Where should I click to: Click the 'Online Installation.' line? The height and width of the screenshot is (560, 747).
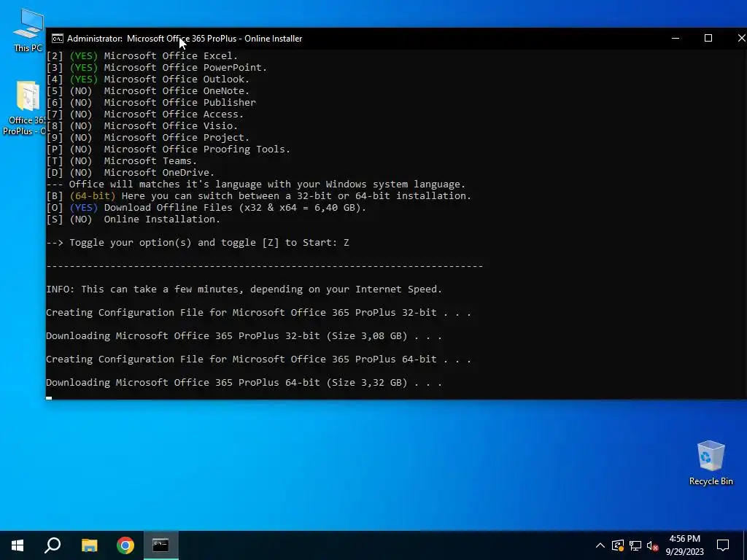(x=133, y=219)
